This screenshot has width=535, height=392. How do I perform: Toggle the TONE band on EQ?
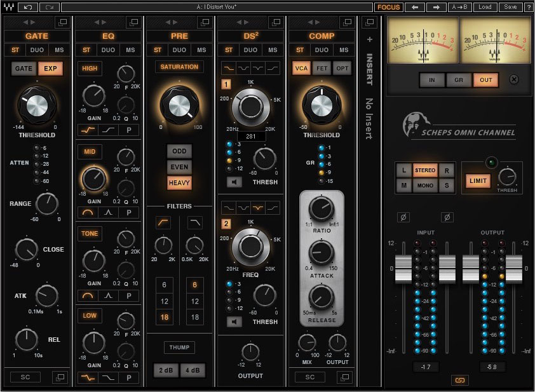[90, 234]
